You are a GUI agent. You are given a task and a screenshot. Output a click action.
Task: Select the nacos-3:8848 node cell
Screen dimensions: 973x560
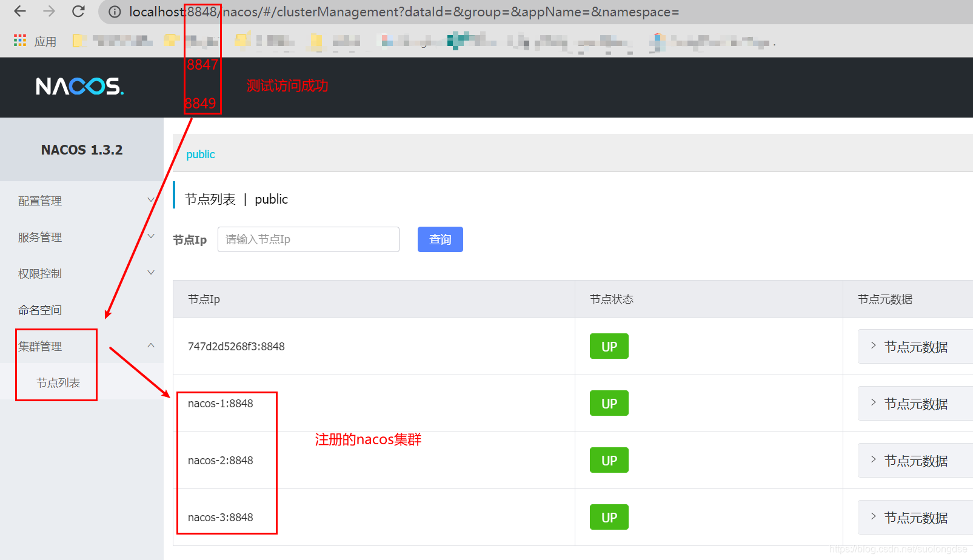point(373,518)
